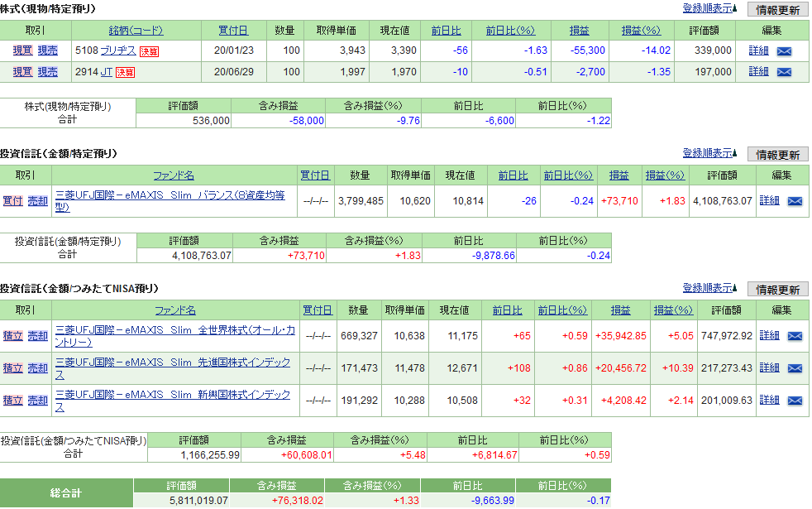Click 積立 link for 全世界株式 fund
Viewport: 812px width, 509px height.
pyautogui.click(x=13, y=335)
